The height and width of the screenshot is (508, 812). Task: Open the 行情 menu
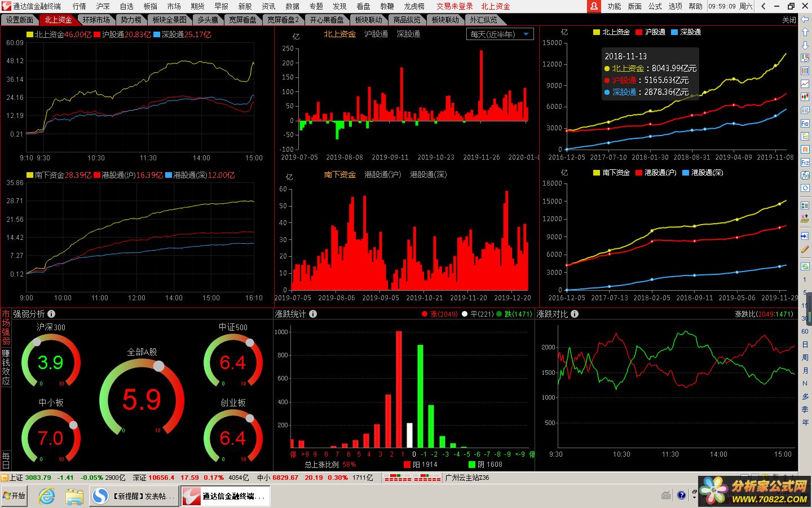[x=80, y=6]
